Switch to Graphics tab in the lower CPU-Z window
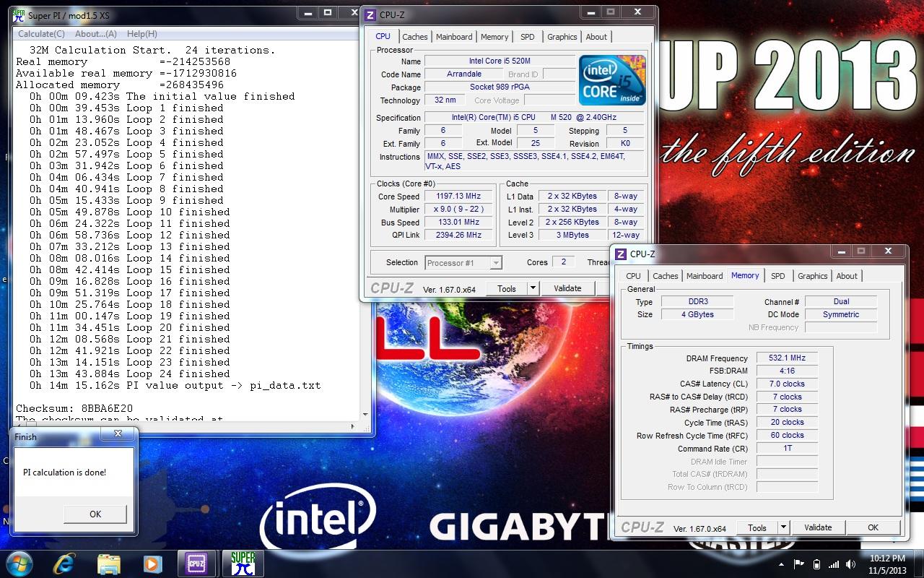 coord(813,276)
